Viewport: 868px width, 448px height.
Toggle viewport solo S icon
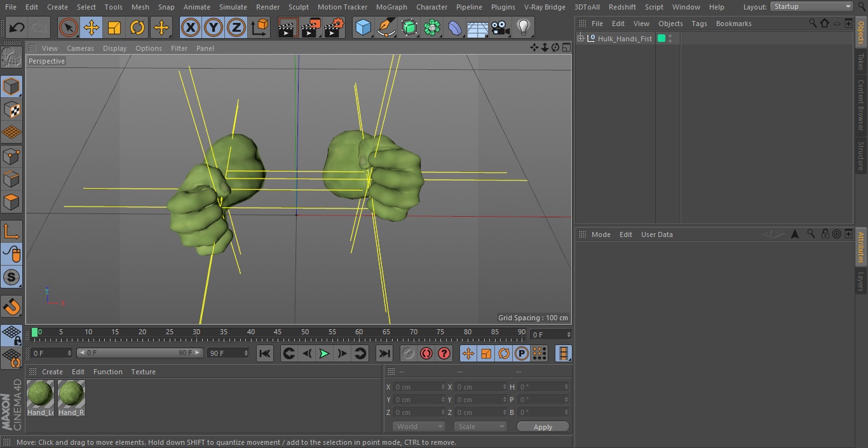(x=11, y=278)
